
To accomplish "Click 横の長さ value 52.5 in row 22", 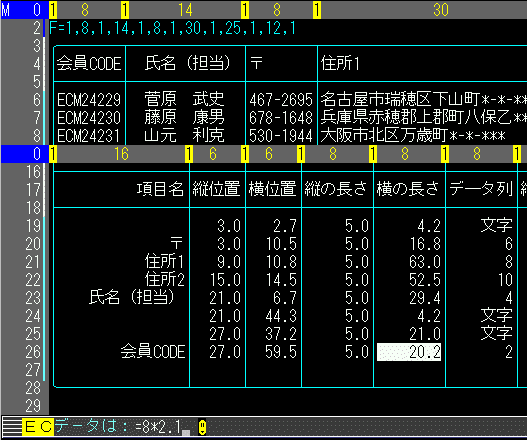I will (x=425, y=280).
